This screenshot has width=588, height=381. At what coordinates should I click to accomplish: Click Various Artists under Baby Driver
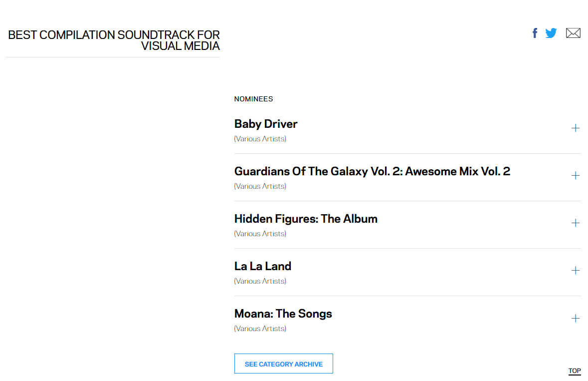click(x=260, y=139)
